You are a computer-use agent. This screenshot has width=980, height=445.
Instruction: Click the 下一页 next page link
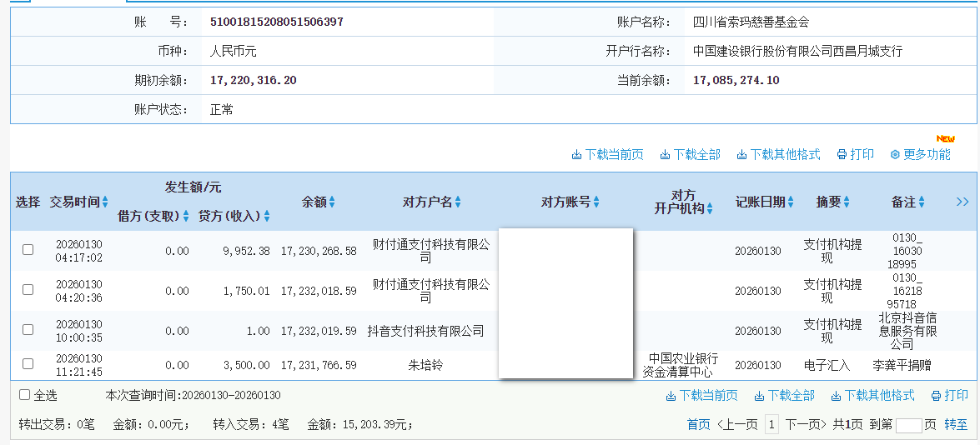[x=805, y=425]
